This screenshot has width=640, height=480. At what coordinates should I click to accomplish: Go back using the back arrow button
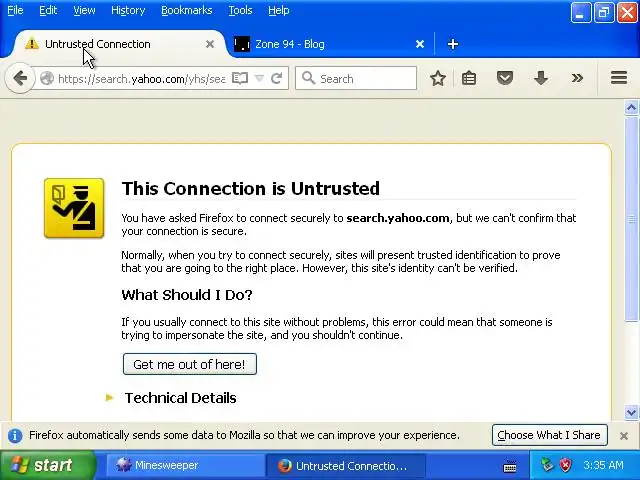point(20,78)
